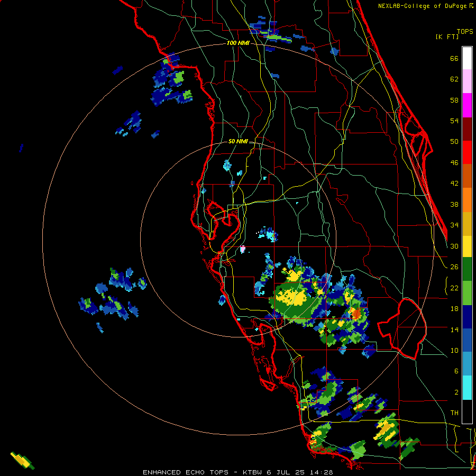Select the 58 legend value
Image resolution: width=476 pixels, height=476 pixels.
click(454, 100)
